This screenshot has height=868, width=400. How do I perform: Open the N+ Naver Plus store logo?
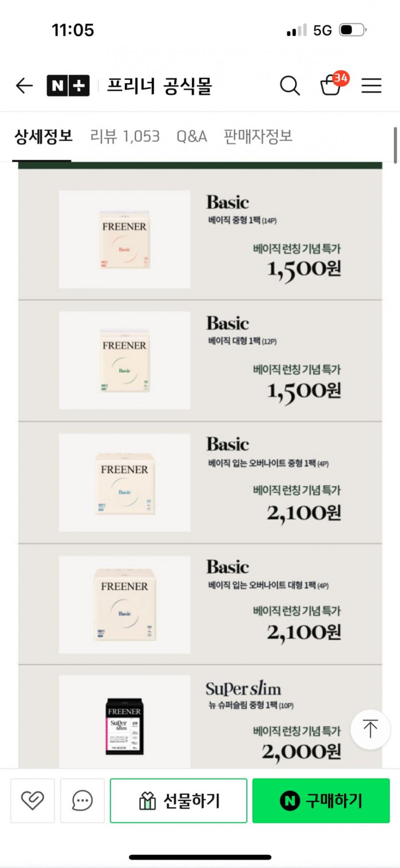[68, 86]
